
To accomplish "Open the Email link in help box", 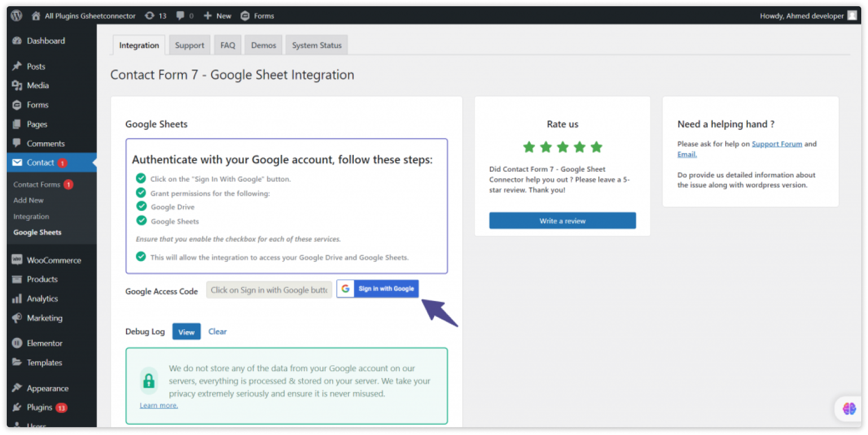I will click(687, 154).
